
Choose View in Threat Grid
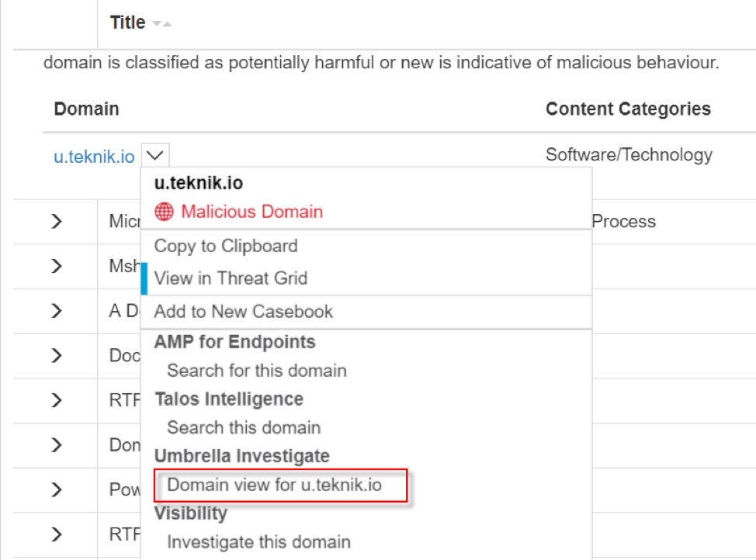coord(231,278)
